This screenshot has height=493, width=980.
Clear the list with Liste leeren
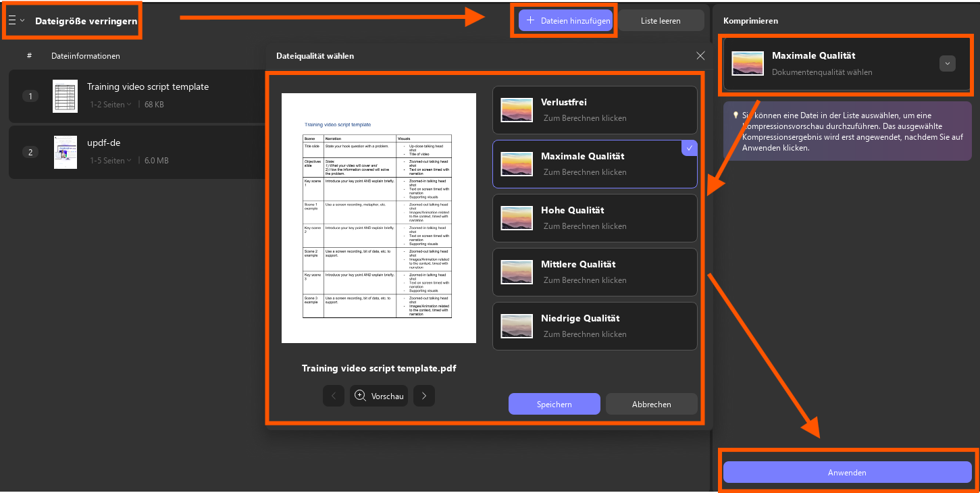(661, 20)
